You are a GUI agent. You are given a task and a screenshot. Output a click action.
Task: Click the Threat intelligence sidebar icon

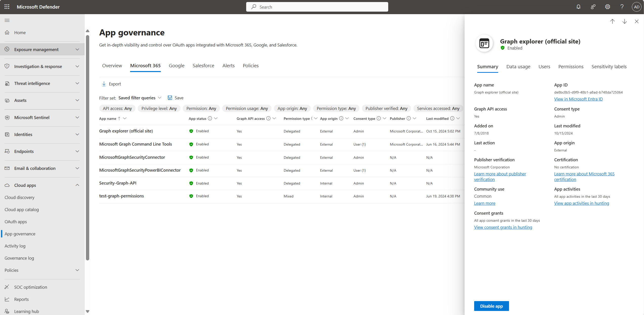pyautogui.click(x=7, y=83)
